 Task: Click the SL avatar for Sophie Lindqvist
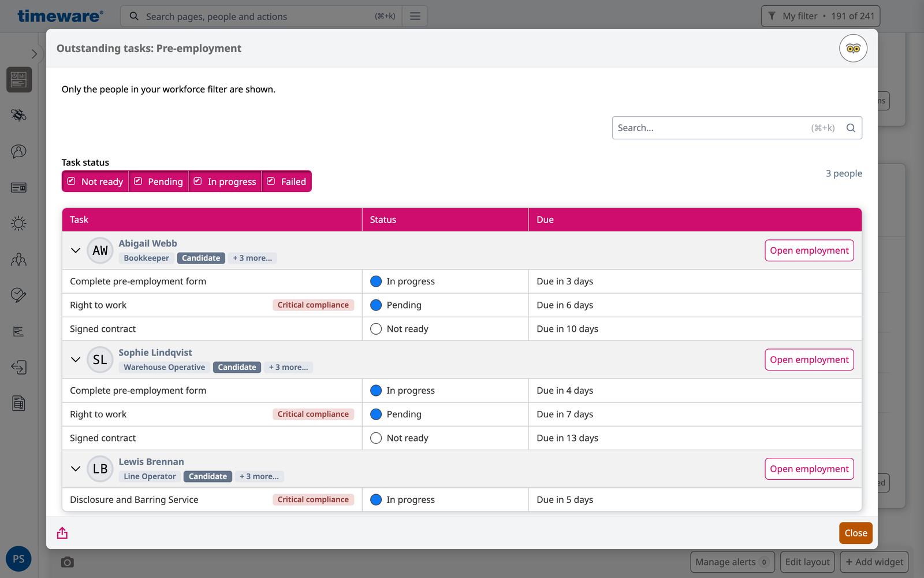(x=100, y=360)
